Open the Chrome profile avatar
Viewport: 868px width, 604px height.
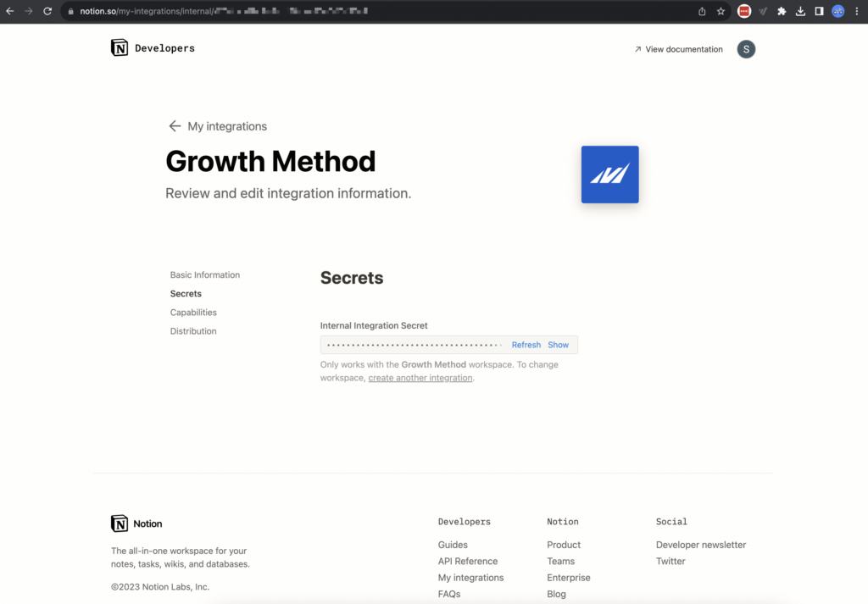(x=838, y=11)
